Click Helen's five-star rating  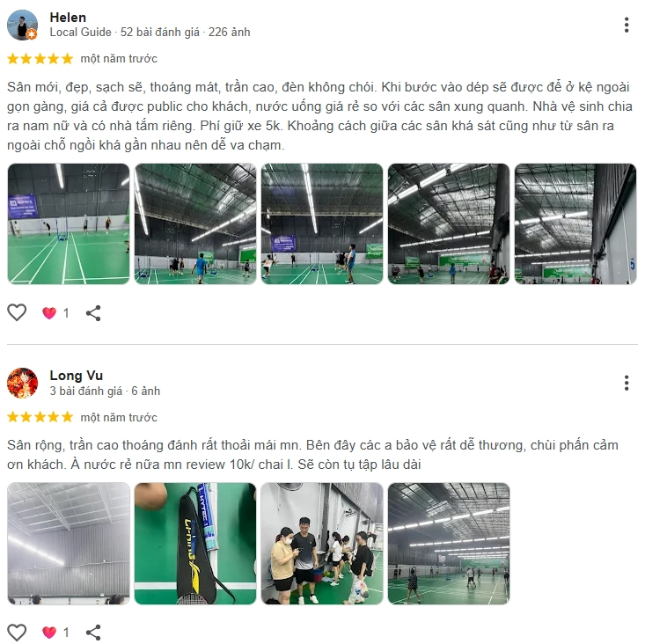click(x=40, y=59)
